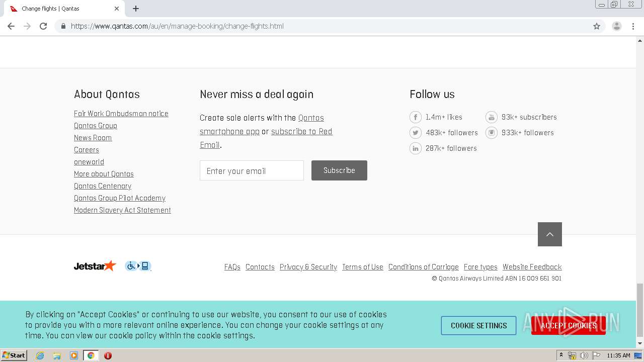This screenshot has width=644, height=362.
Task: Click the scrollbar up arrow
Action: click(x=640, y=41)
